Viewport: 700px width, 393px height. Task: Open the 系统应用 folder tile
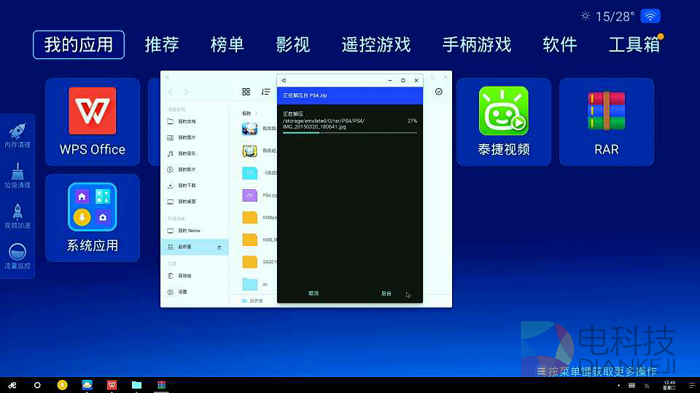pyautogui.click(x=92, y=218)
